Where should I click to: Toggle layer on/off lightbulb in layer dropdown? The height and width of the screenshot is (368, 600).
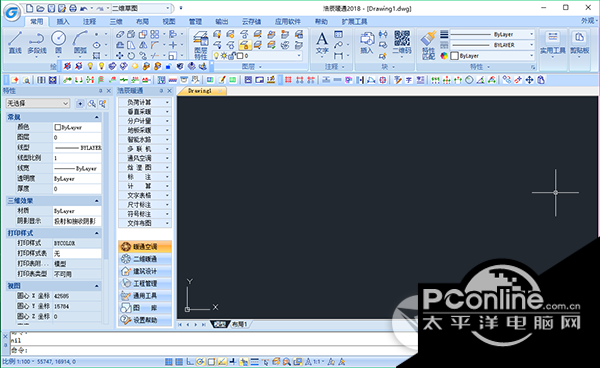click(216, 56)
